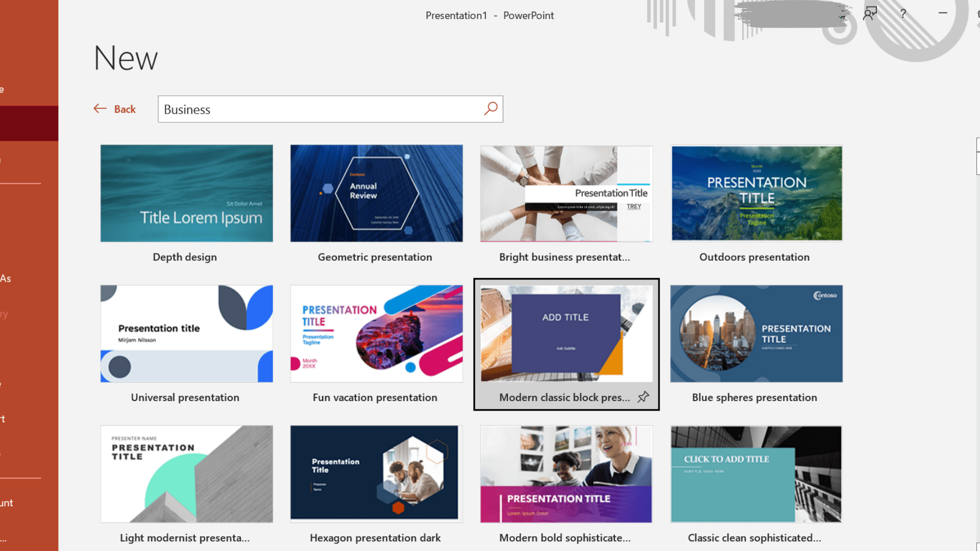The image size is (980, 551).
Task: Minimize the PowerPoint window
Action: coord(943,13)
